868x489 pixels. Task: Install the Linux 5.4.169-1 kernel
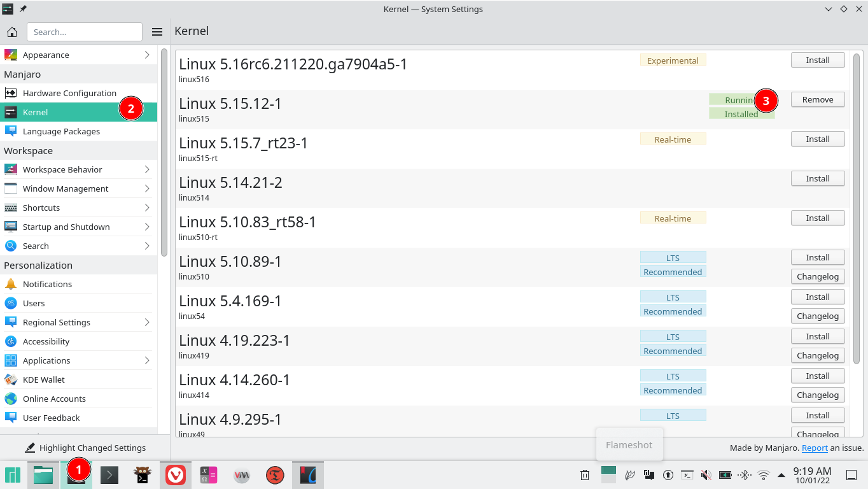pos(818,297)
